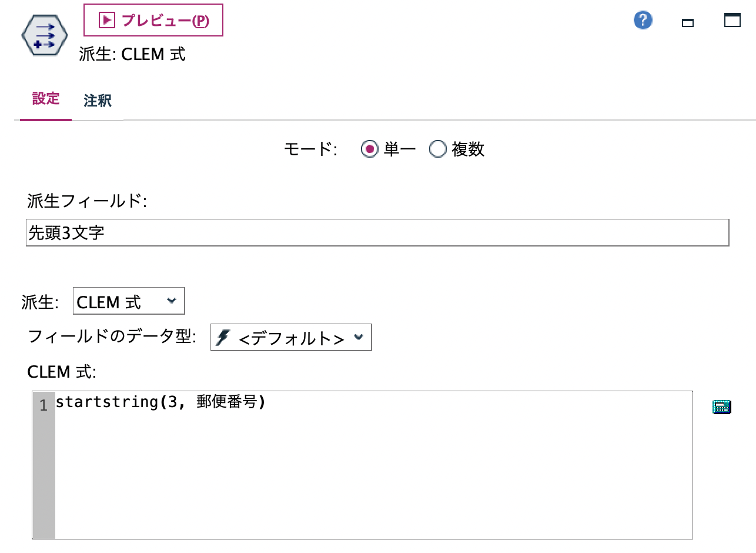
Task: Open the blue help icon
Action: [x=643, y=19]
